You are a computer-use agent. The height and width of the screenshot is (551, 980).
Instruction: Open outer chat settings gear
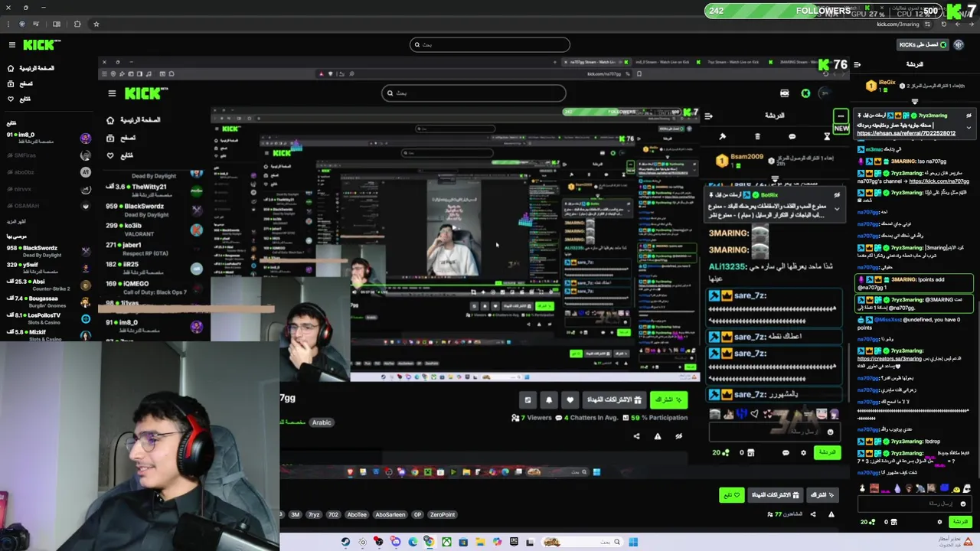click(x=939, y=522)
